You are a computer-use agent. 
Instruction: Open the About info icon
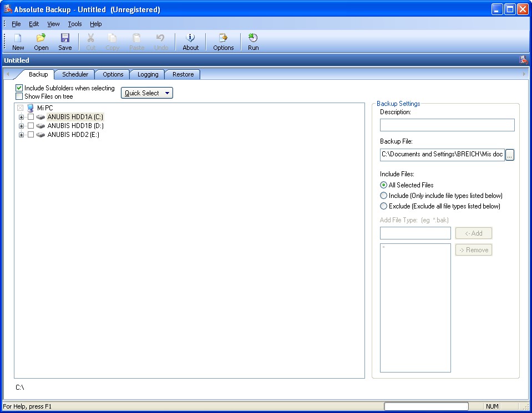190,38
